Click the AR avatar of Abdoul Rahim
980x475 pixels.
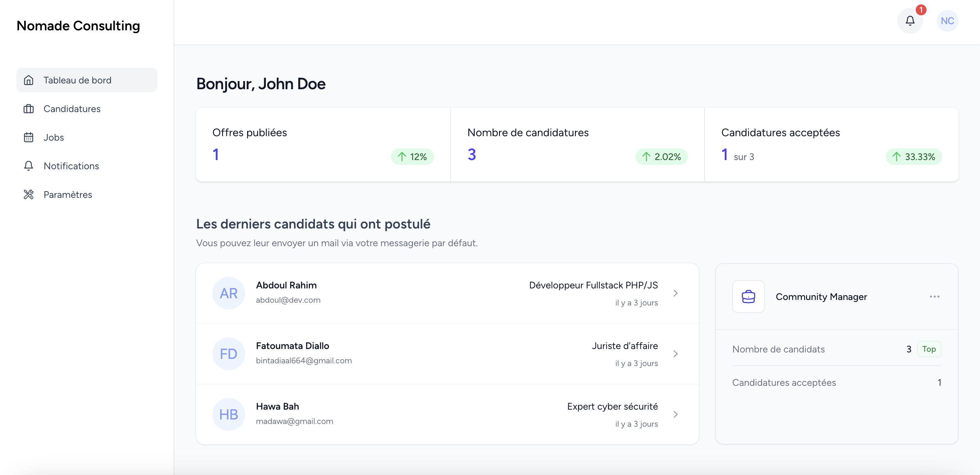tap(229, 293)
